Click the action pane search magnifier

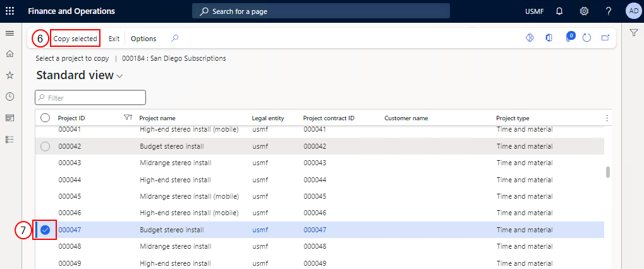[174, 38]
